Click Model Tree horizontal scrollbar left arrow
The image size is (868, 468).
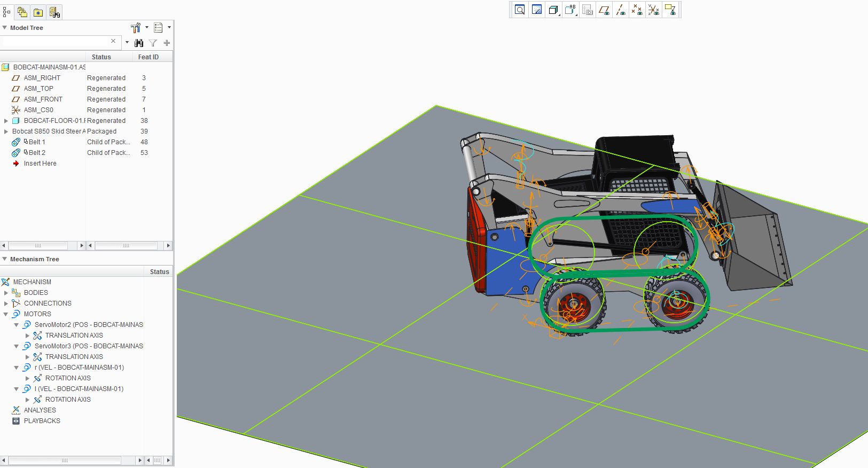pos(4,246)
